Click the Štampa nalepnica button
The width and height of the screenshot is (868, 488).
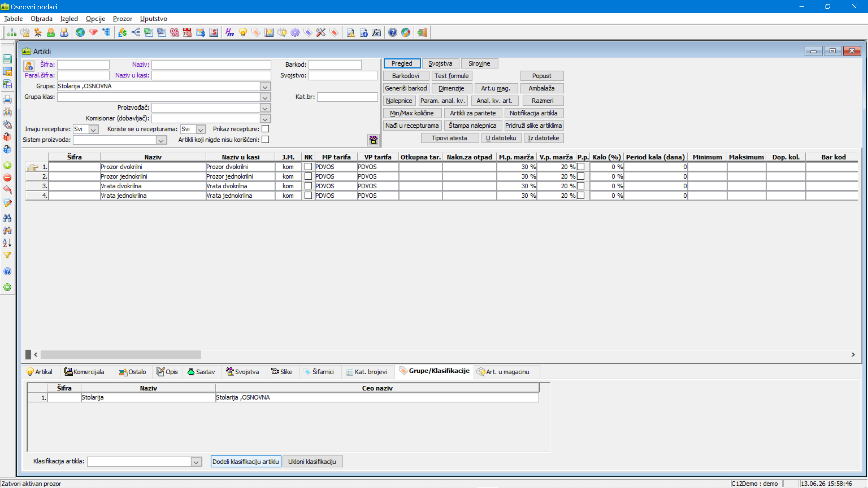472,125
